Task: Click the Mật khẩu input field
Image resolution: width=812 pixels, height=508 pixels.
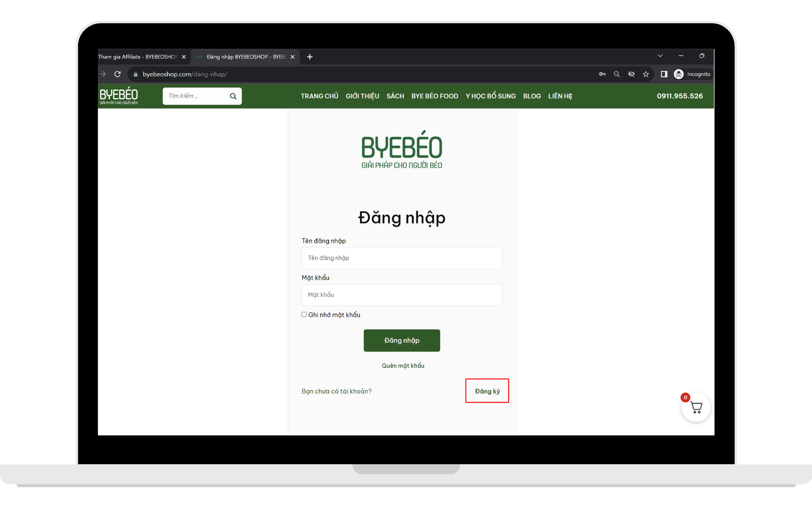Action: click(402, 295)
